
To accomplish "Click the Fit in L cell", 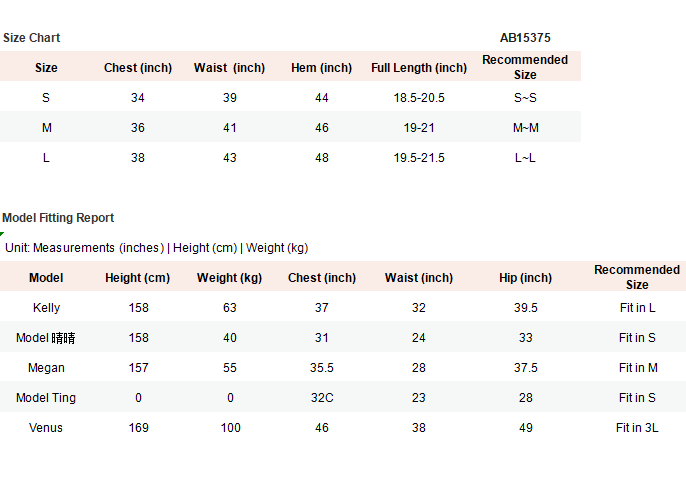I will tap(637, 308).
